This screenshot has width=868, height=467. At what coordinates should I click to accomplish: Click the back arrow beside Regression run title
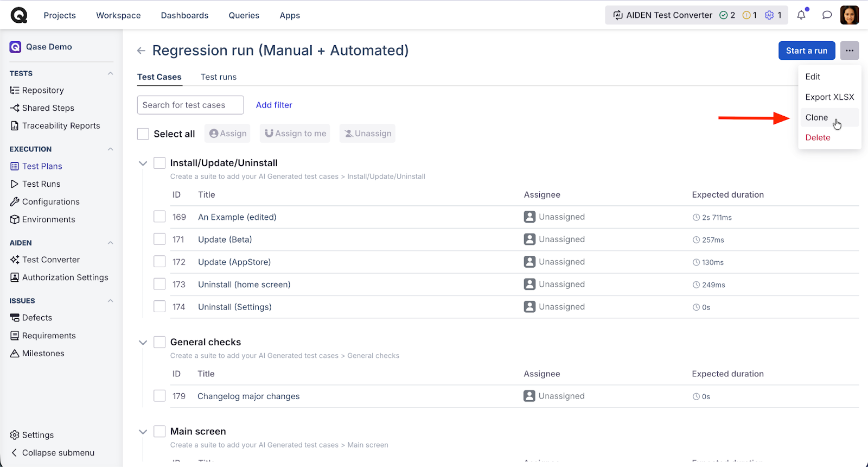tap(141, 51)
